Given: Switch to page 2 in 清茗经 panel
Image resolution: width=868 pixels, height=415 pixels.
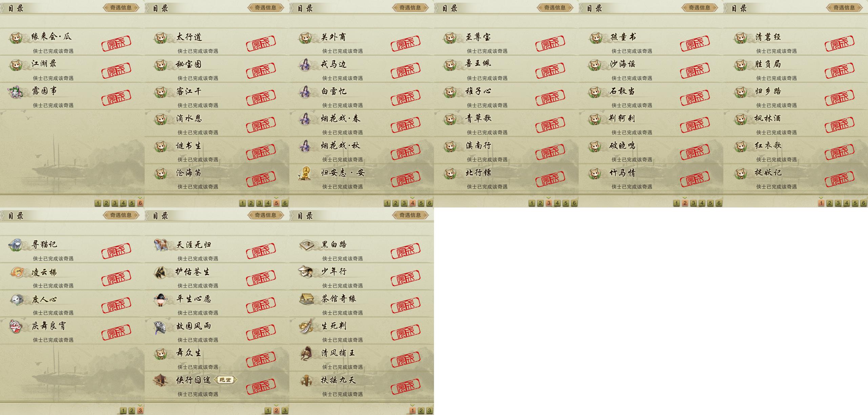Looking at the screenshot, I should [x=829, y=203].
